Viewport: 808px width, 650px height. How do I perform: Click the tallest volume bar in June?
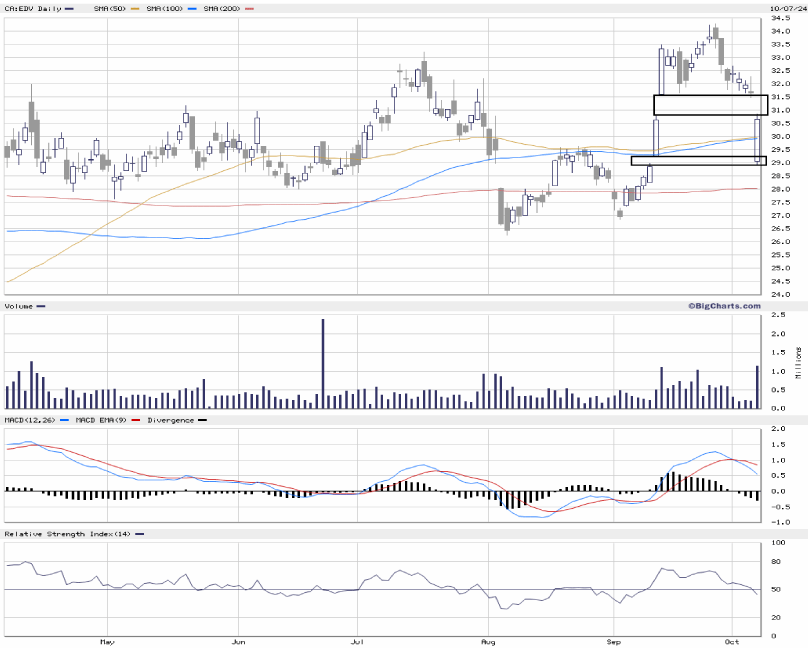coord(323,363)
